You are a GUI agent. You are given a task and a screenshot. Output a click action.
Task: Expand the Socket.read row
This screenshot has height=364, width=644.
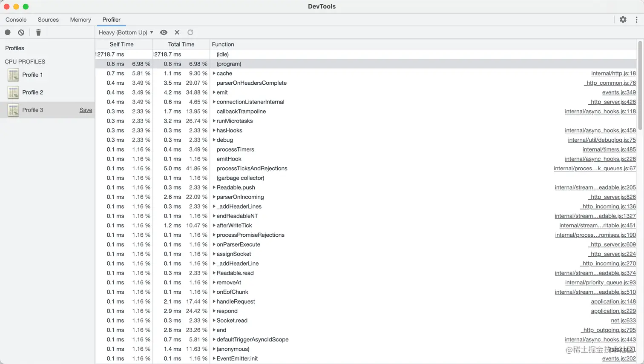click(x=214, y=321)
